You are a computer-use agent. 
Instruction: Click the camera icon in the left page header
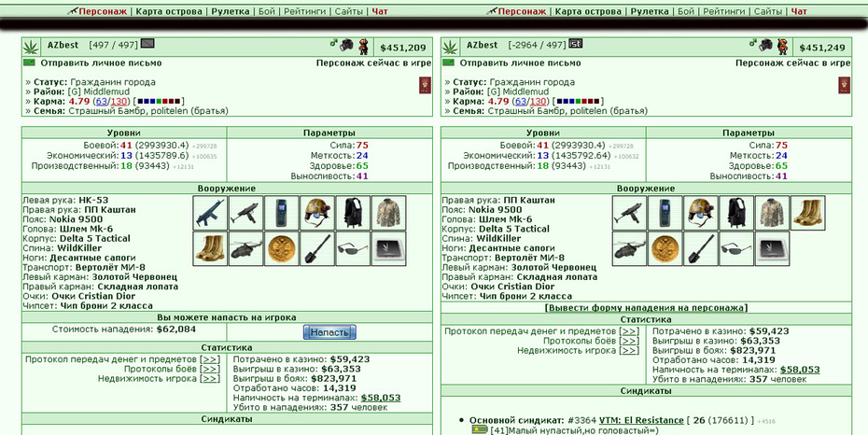(x=346, y=45)
